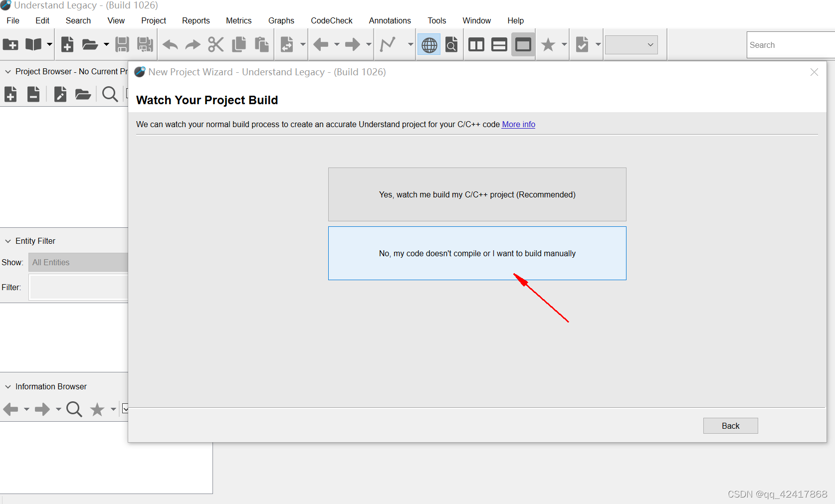Screen dimensions: 835x504
Task: Click the document swap arrows toolbar icon
Action: (x=287, y=45)
